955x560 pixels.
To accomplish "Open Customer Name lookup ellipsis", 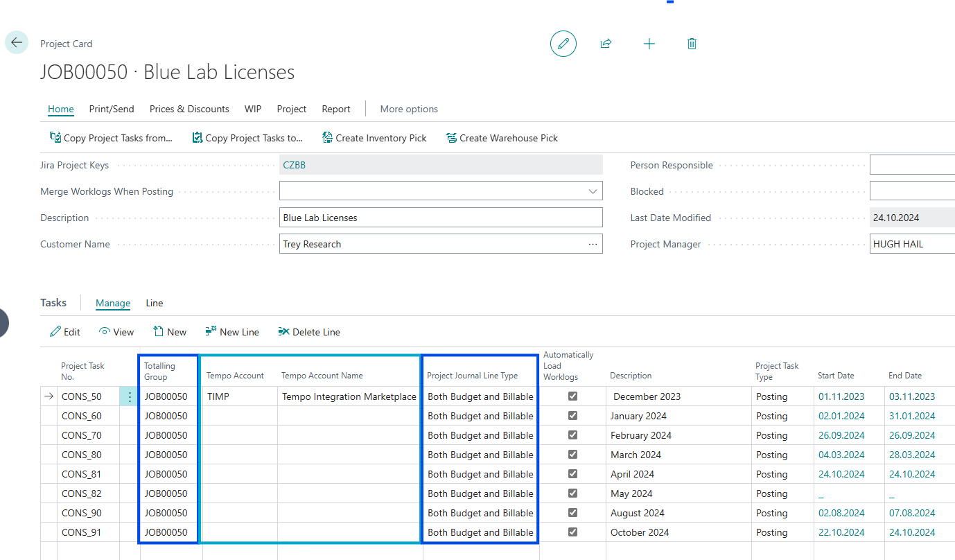I will point(593,244).
